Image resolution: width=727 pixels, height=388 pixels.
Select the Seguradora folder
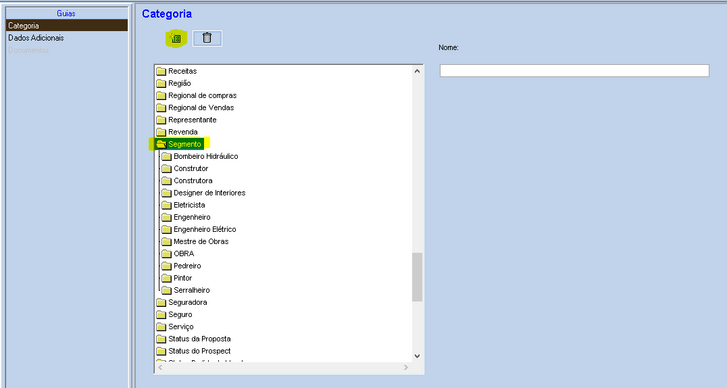[x=187, y=302]
